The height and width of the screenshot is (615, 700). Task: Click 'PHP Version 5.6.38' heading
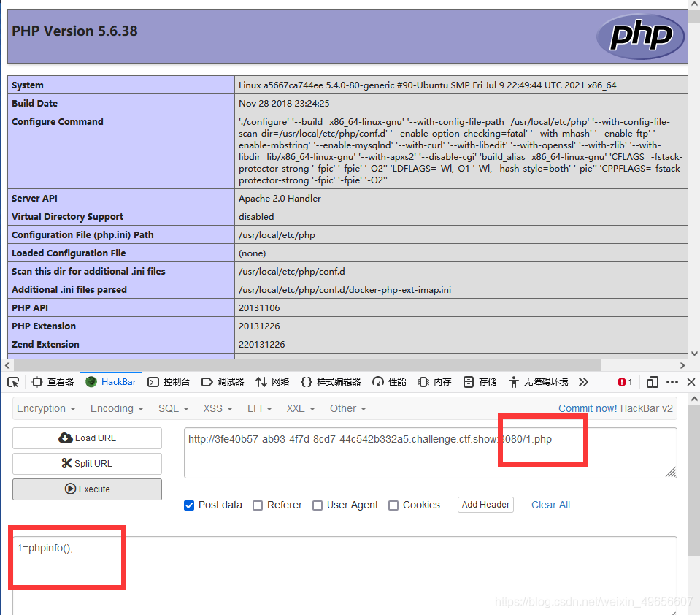point(74,31)
